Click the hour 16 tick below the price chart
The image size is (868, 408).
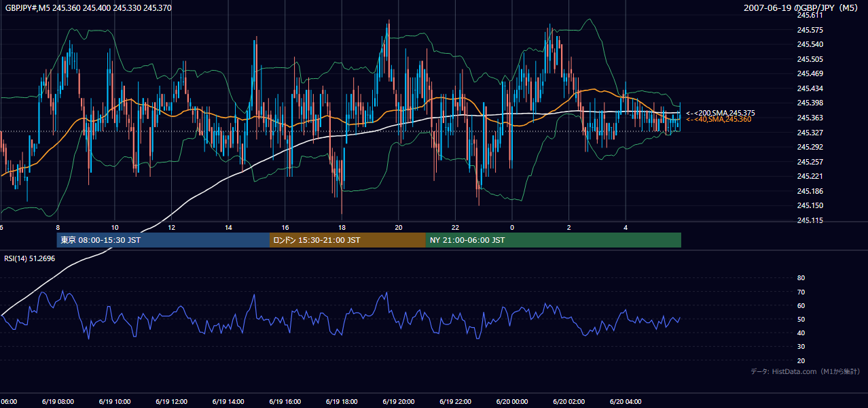pyautogui.click(x=285, y=228)
